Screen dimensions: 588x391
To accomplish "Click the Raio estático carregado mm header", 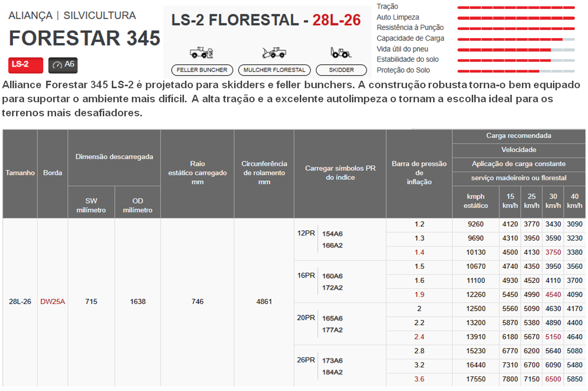I will point(198,173).
